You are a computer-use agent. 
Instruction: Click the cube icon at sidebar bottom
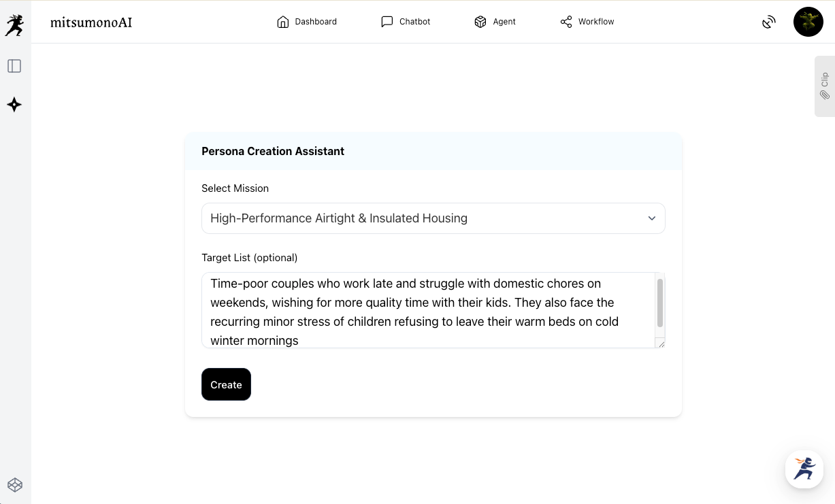tap(15, 485)
